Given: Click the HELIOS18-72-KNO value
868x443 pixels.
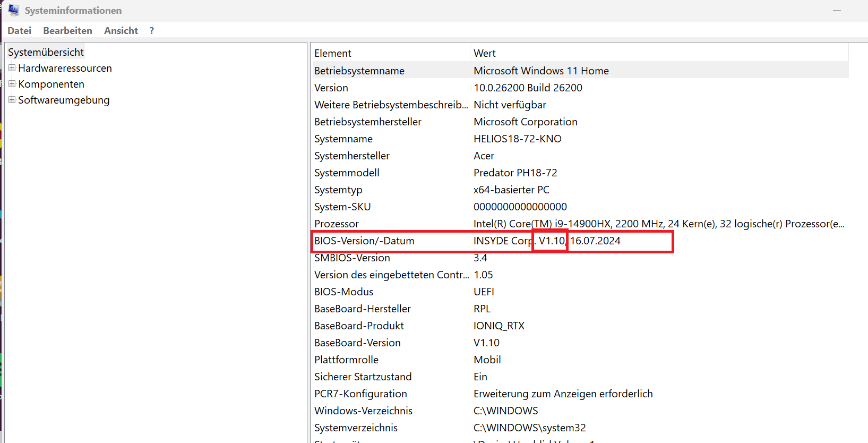Looking at the screenshot, I should 518,139.
